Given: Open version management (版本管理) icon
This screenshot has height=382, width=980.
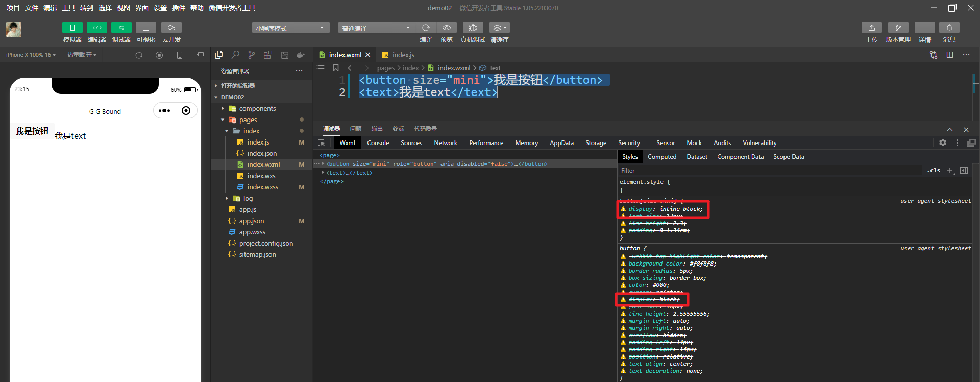Looking at the screenshot, I should (898, 28).
